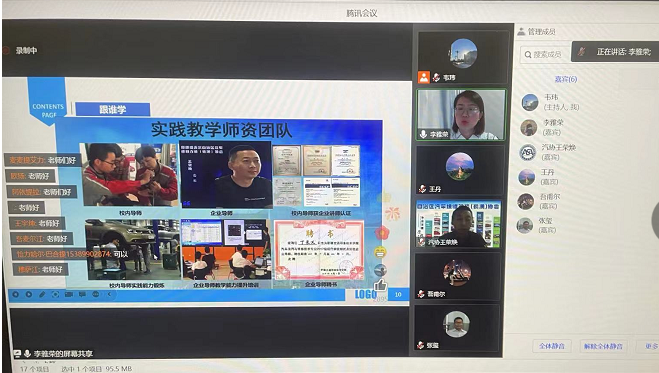Screen dimensions: 659x373
Task: Select the 嘉宾(6) tab in member panel
Action: click(x=566, y=79)
